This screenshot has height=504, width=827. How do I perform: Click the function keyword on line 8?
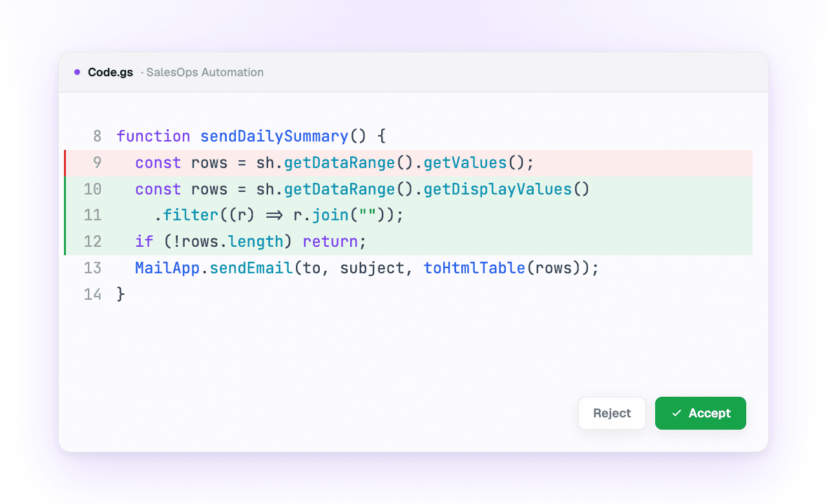click(x=154, y=136)
